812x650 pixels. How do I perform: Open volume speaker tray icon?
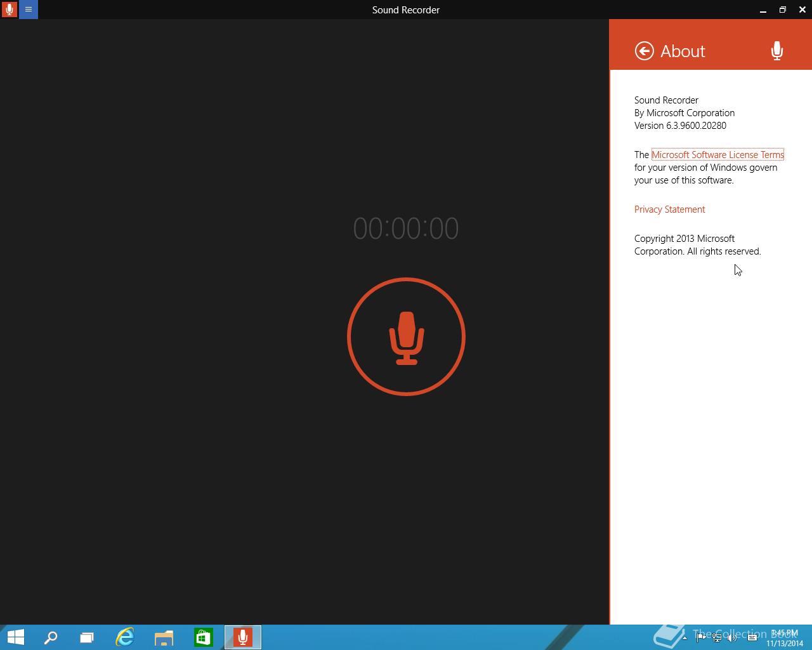[733, 637]
